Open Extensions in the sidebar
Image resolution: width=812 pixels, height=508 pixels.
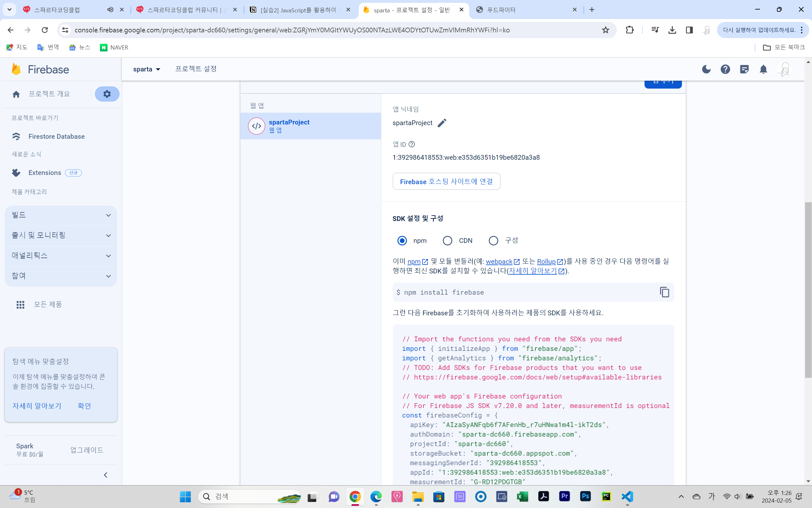(45, 173)
